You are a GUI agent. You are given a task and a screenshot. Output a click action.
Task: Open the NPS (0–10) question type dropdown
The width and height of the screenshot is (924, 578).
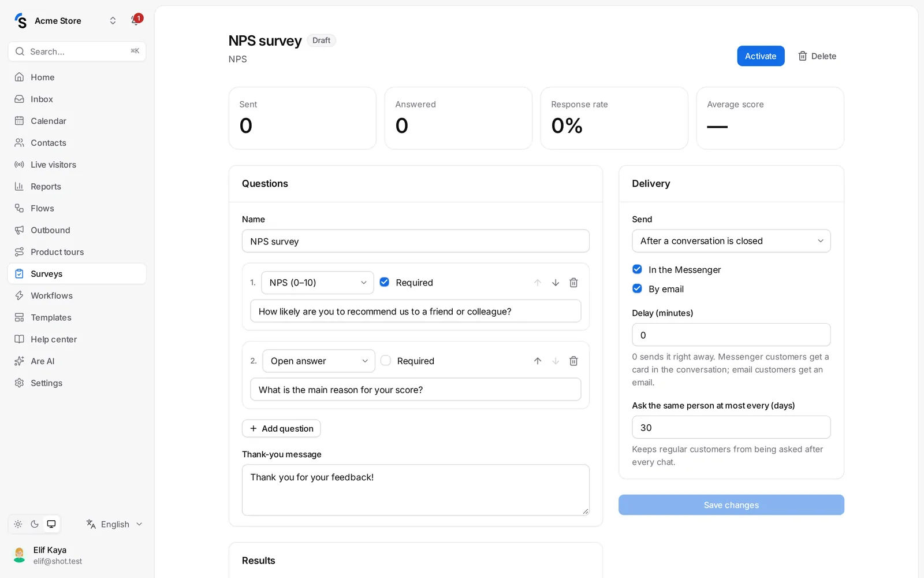coord(318,283)
